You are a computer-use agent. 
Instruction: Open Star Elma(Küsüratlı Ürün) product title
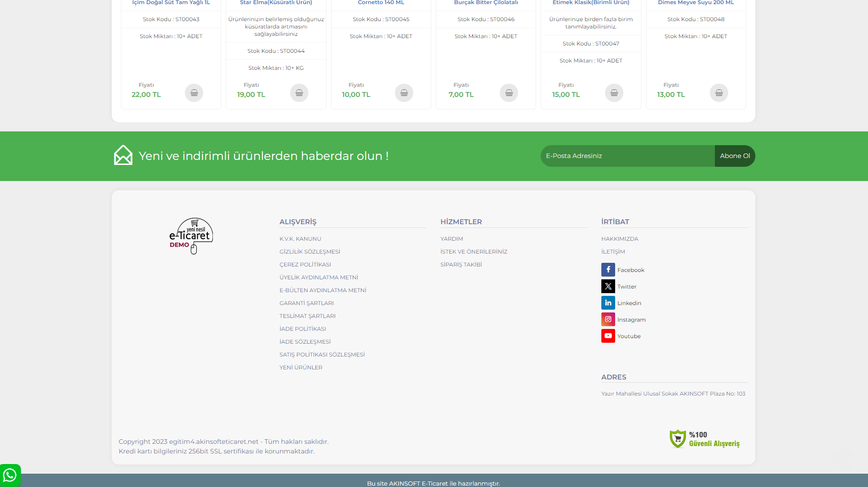(x=276, y=3)
